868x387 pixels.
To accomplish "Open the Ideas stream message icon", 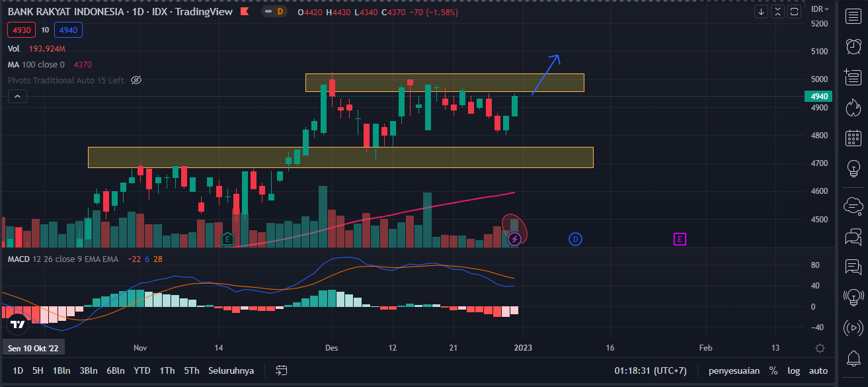I will pos(853,267).
